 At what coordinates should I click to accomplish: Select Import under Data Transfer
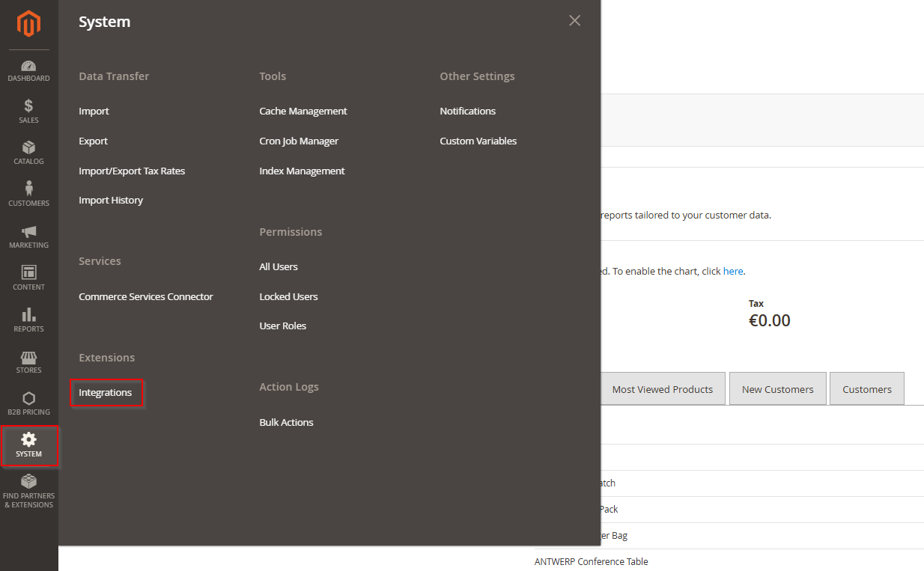click(94, 111)
